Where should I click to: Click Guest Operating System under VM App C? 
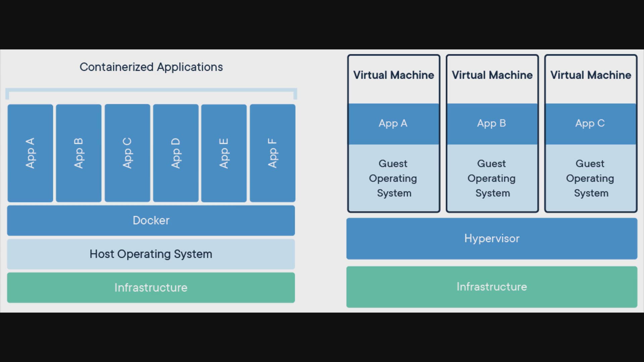point(591,178)
